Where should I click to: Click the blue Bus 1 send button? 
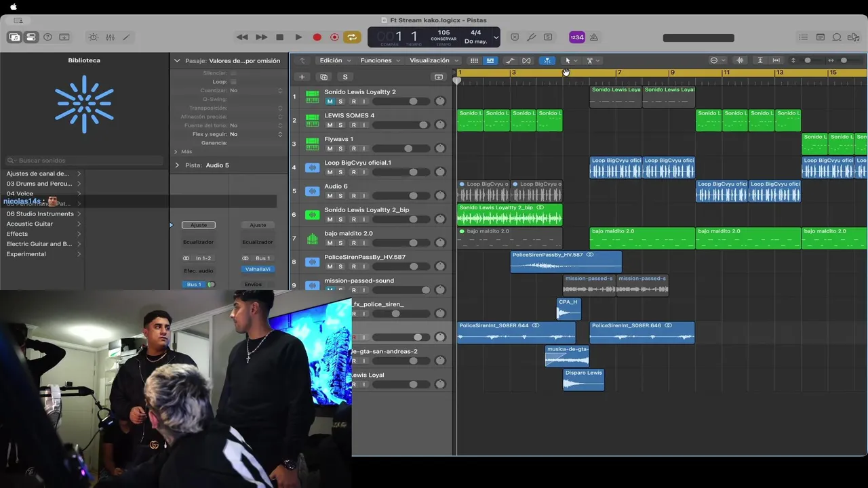tap(194, 285)
